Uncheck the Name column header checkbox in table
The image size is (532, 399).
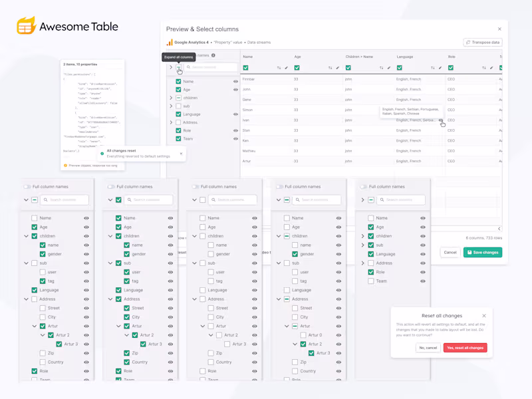tap(245, 68)
